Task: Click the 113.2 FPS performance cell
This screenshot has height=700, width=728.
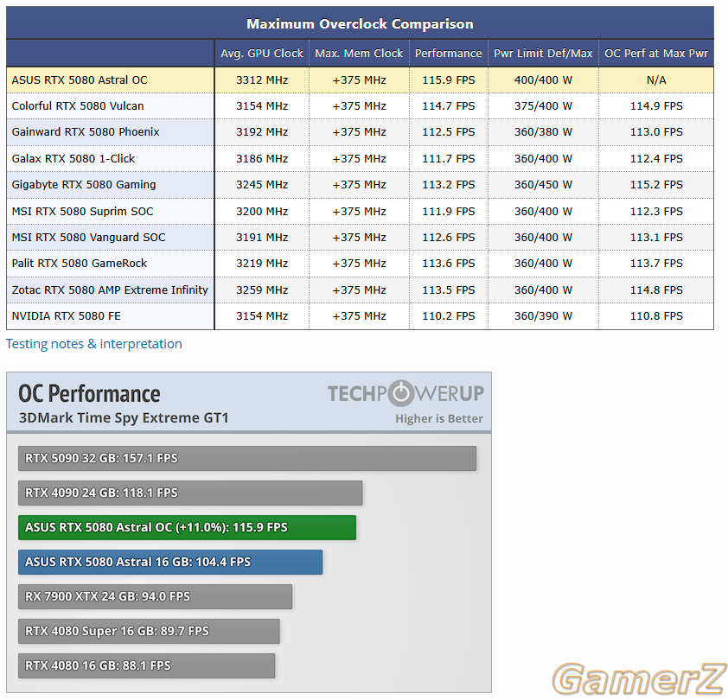Action: point(449,185)
